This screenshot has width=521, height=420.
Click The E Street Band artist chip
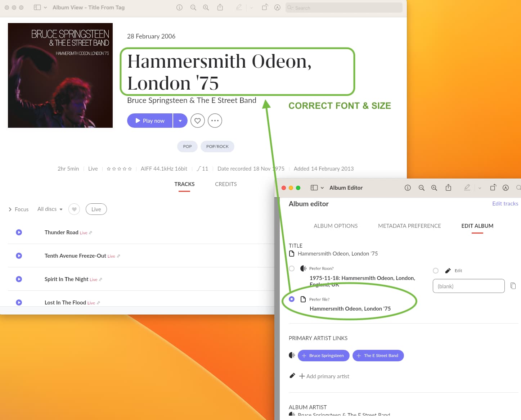coord(378,356)
